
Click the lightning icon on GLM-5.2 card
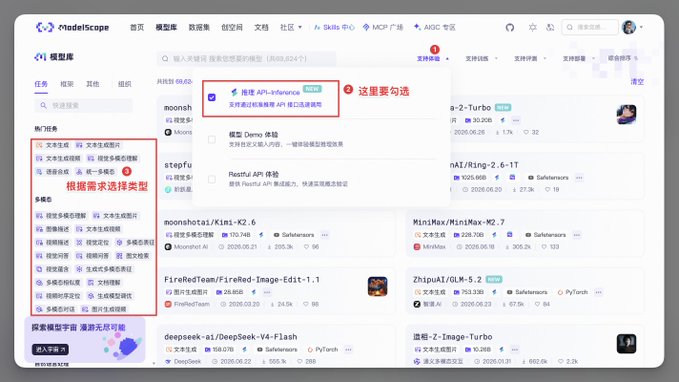coord(494,292)
